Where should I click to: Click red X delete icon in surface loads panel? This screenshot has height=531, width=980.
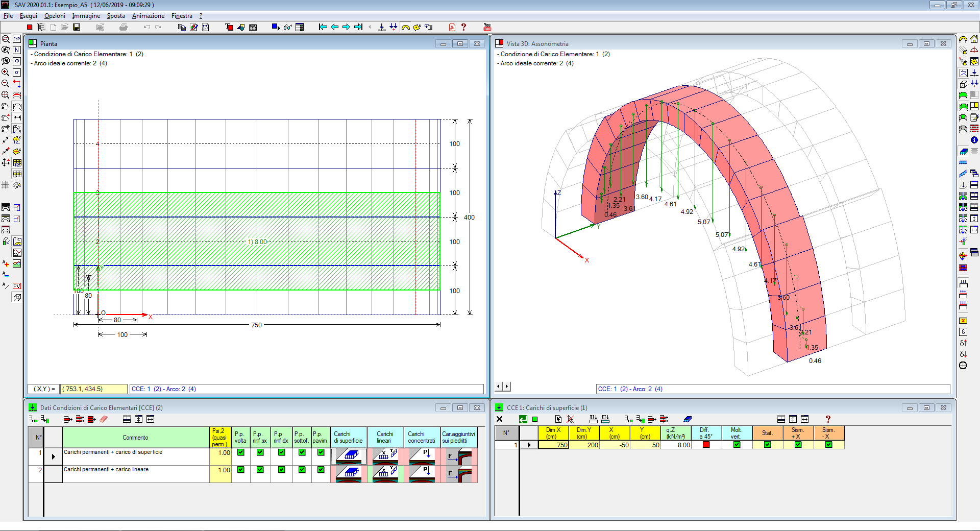(x=570, y=419)
